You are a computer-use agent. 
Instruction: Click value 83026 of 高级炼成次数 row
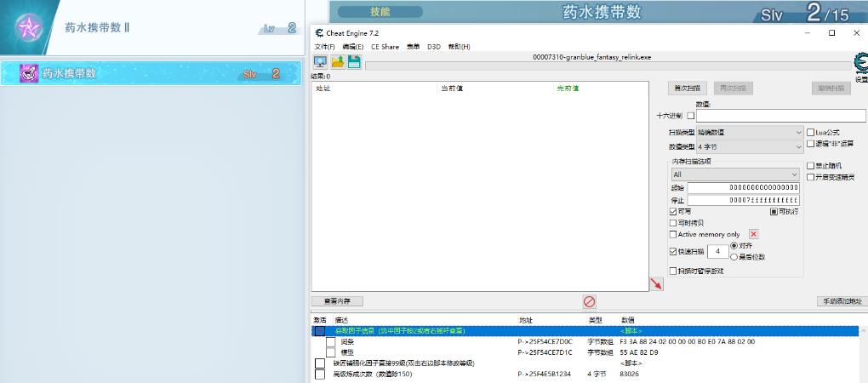pos(630,374)
